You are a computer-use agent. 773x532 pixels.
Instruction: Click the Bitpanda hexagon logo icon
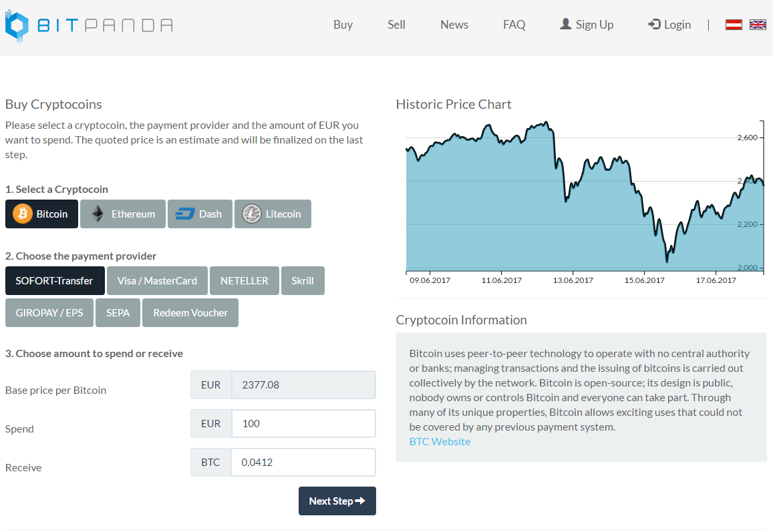[x=16, y=25]
